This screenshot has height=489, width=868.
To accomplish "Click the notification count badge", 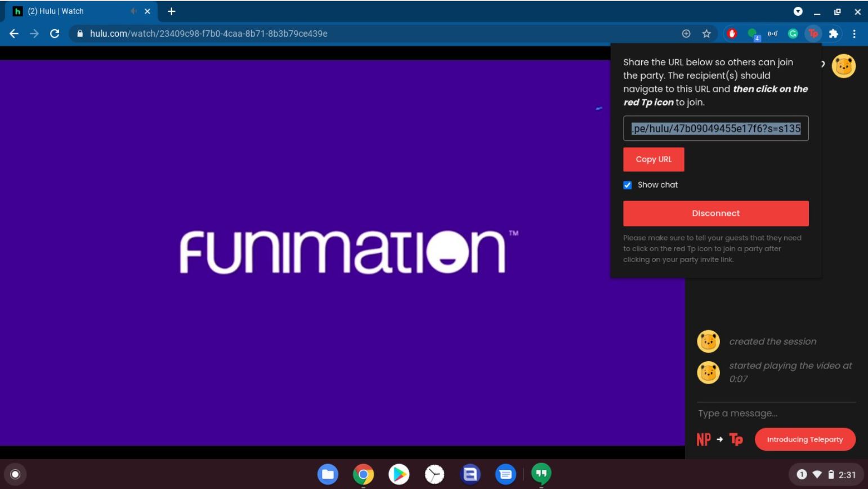I will 802,474.
